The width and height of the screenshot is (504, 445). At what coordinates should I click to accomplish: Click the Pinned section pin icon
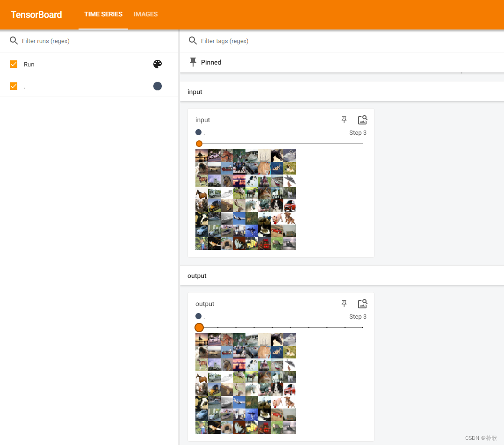[x=193, y=62]
